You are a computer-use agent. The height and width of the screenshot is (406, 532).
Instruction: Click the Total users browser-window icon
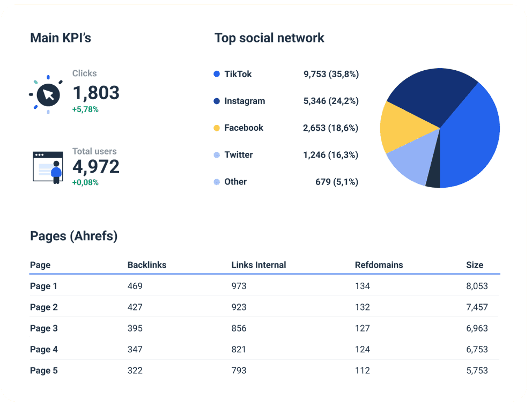coord(48,167)
